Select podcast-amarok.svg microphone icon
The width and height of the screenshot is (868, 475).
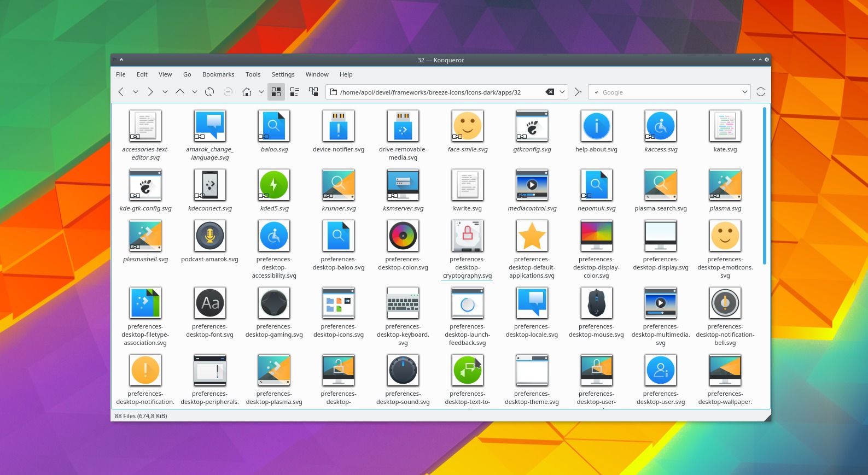tap(210, 235)
